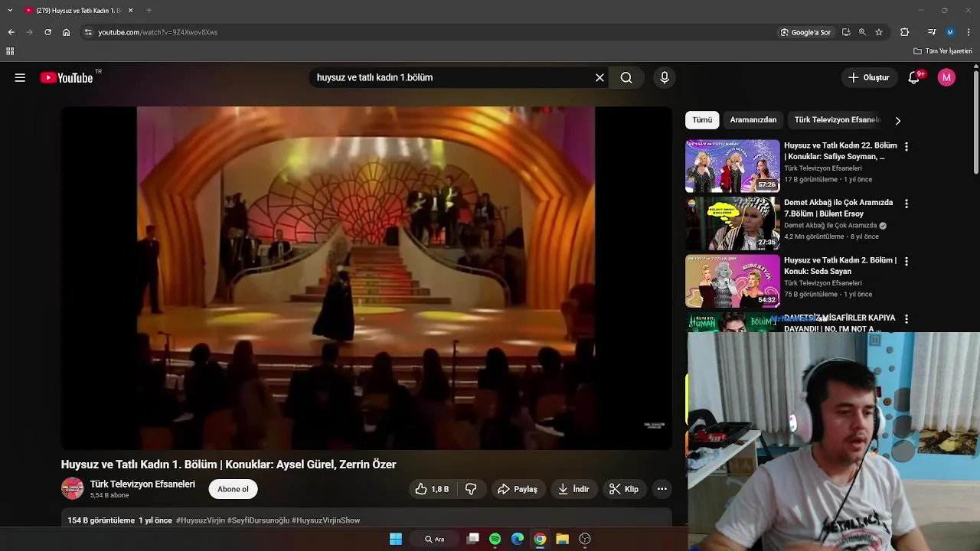Click the zoom magnifier in address bar
Viewport: 980px width, 551px height.
click(x=862, y=32)
